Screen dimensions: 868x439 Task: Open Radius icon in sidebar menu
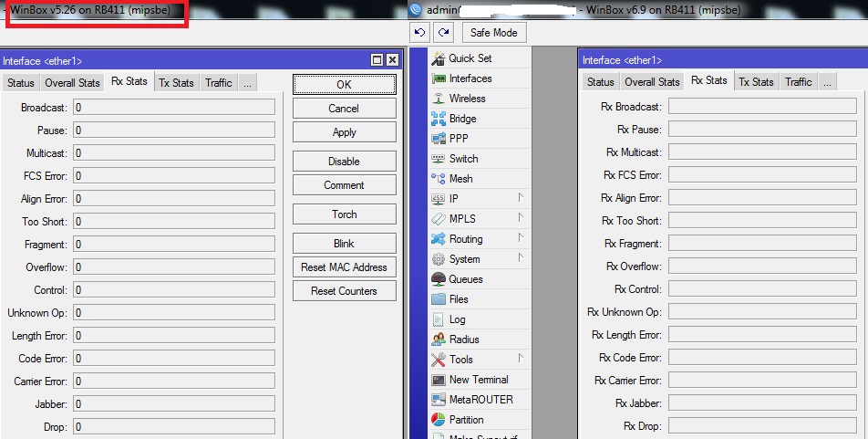pos(439,340)
